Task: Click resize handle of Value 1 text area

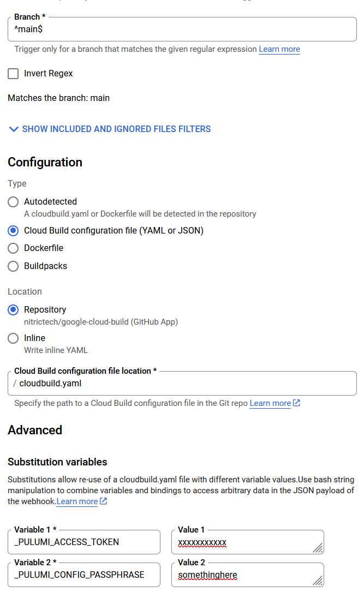Action: pos(318,548)
